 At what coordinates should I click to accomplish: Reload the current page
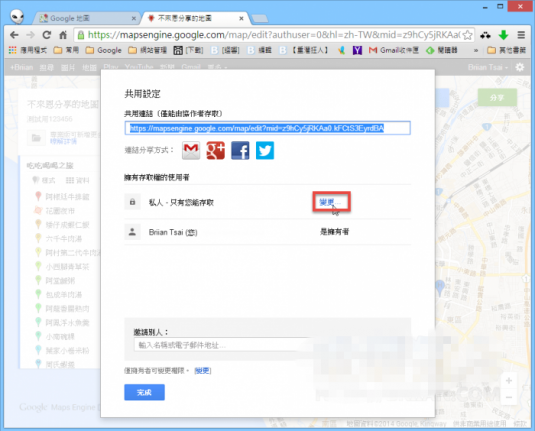(46, 35)
